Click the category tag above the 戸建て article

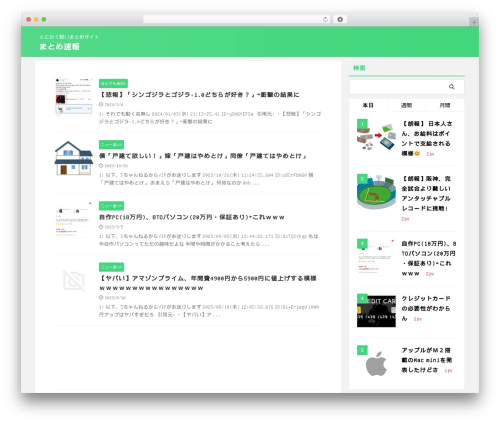(x=111, y=145)
